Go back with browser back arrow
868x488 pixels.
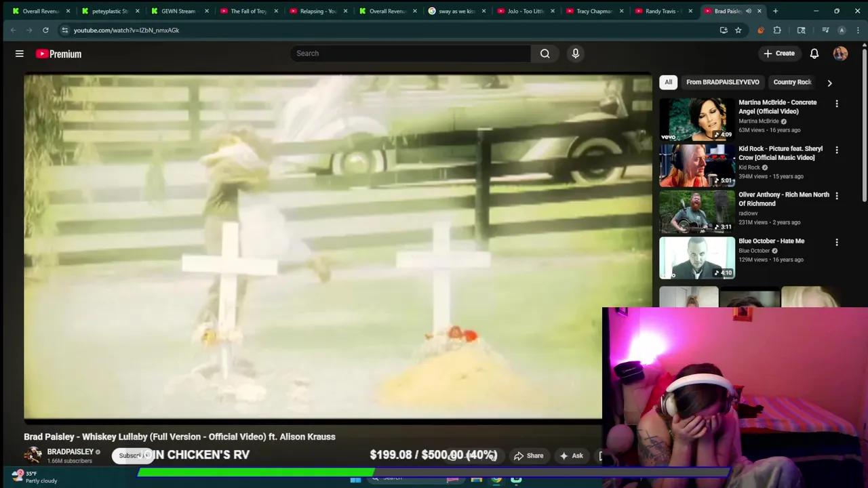(13, 30)
